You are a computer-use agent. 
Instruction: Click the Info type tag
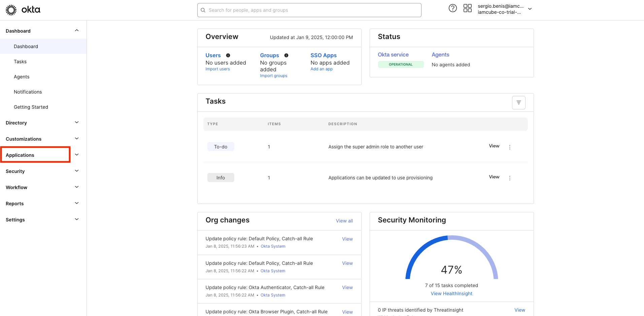click(x=221, y=178)
